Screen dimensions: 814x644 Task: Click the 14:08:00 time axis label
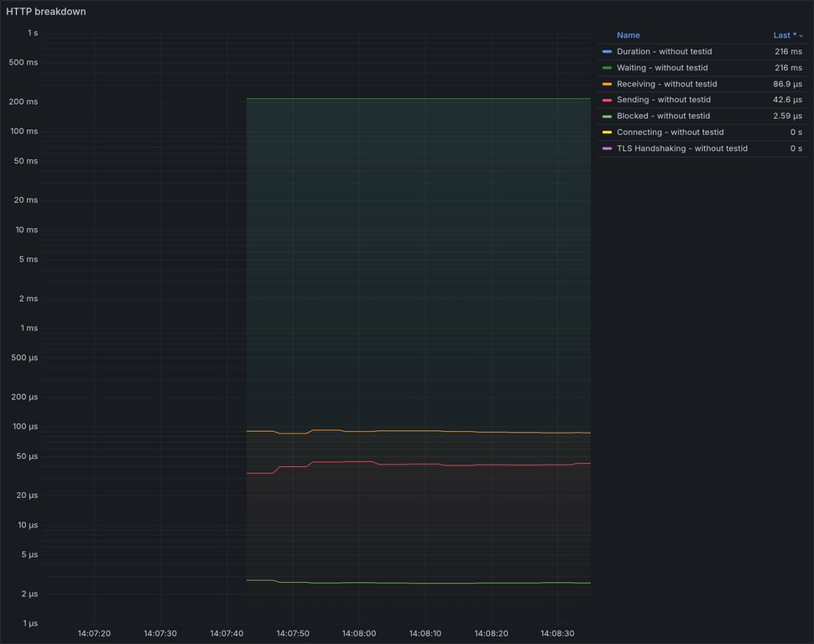358,633
